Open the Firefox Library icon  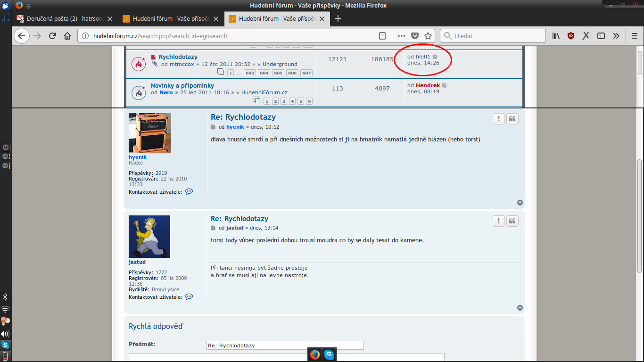556,36
